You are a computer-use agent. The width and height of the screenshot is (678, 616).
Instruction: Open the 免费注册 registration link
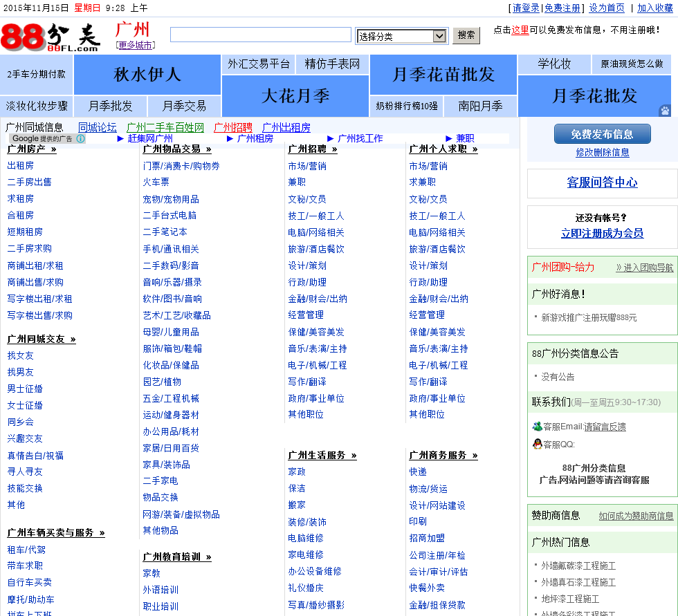coord(562,8)
